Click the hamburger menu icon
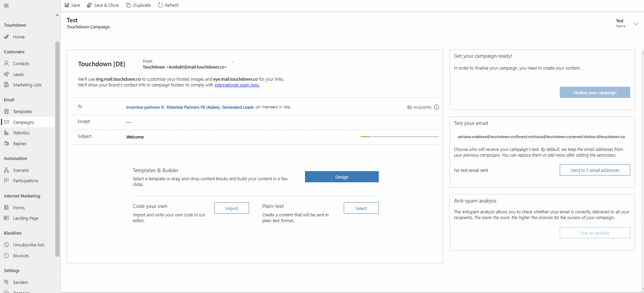Viewport: 644px width, 293px height. [6, 5]
